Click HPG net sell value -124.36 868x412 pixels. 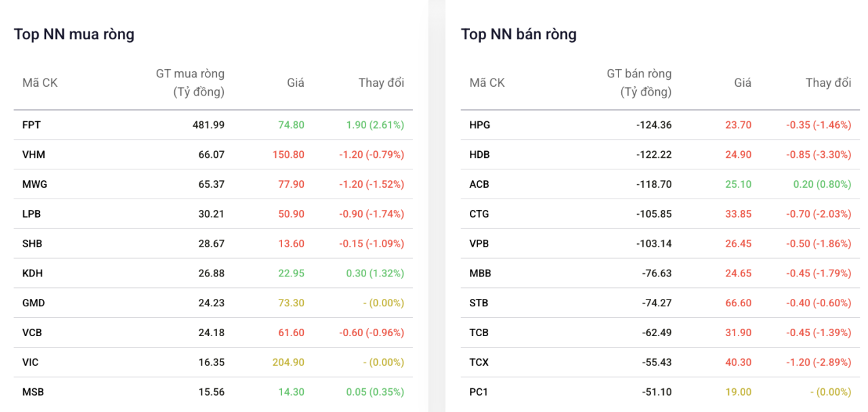click(654, 125)
